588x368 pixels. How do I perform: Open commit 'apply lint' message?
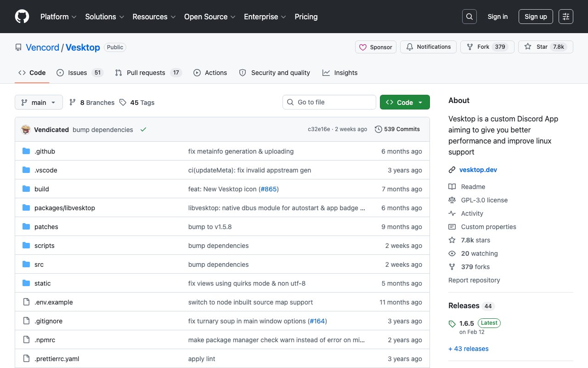(202, 359)
